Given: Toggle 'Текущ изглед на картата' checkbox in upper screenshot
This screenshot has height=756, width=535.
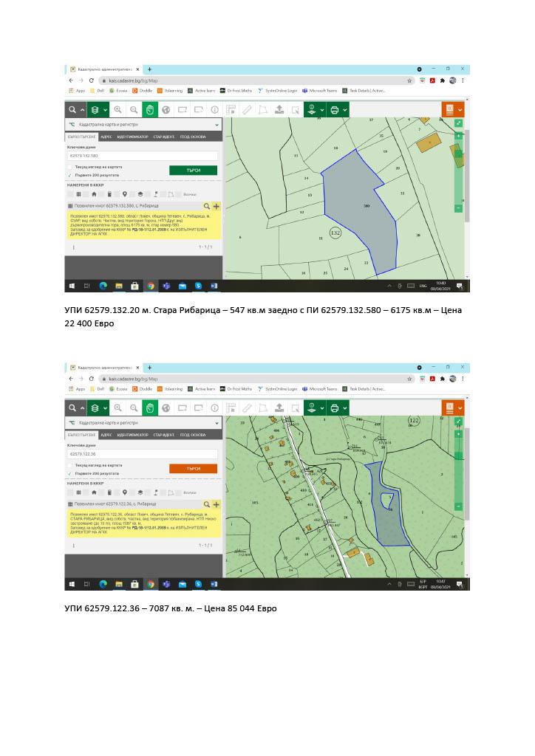Looking at the screenshot, I should point(70,167).
